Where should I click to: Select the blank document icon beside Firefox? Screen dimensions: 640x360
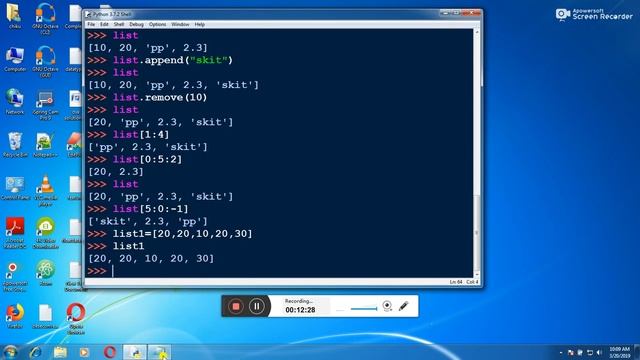point(45,316)
